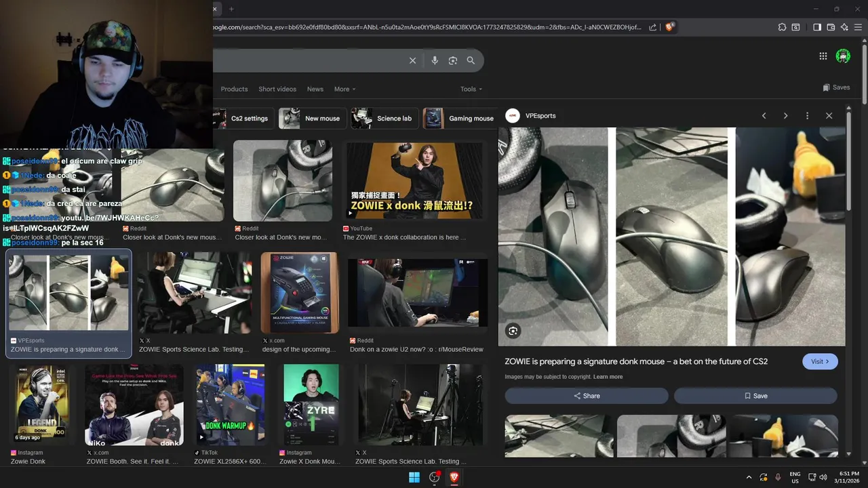Switch to the Products tab

[234, 89]
